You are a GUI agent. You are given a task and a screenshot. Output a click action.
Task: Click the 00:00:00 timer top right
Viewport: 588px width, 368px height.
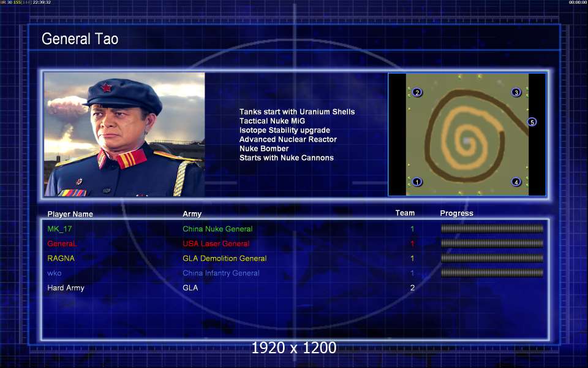pyautogui.click(x=578, y=2)
